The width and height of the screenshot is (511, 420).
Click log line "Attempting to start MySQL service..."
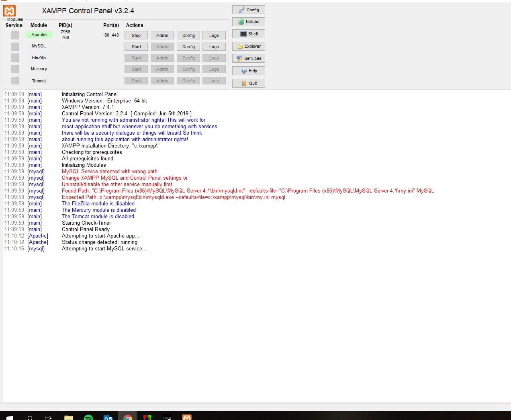tap(104, 248)
